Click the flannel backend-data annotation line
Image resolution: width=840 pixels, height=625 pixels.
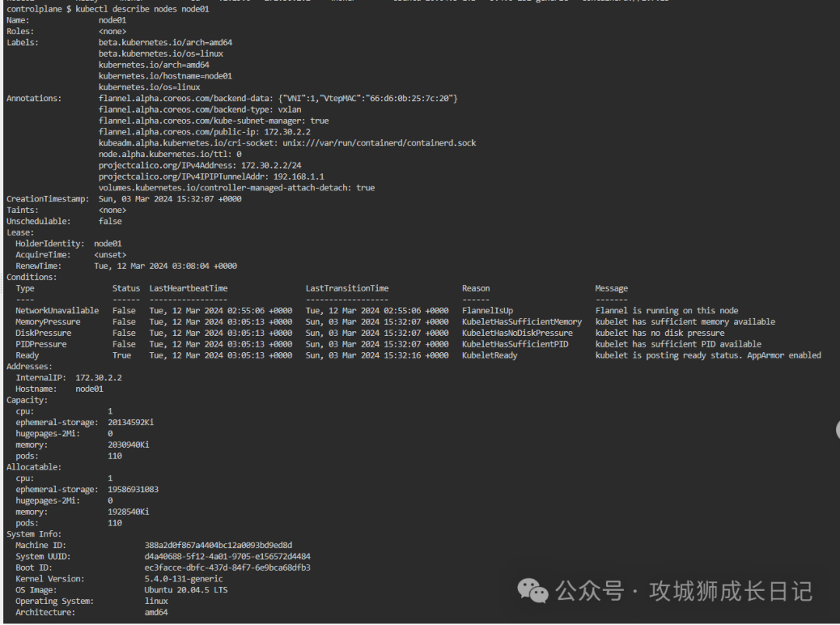click(x=278, y=99)
